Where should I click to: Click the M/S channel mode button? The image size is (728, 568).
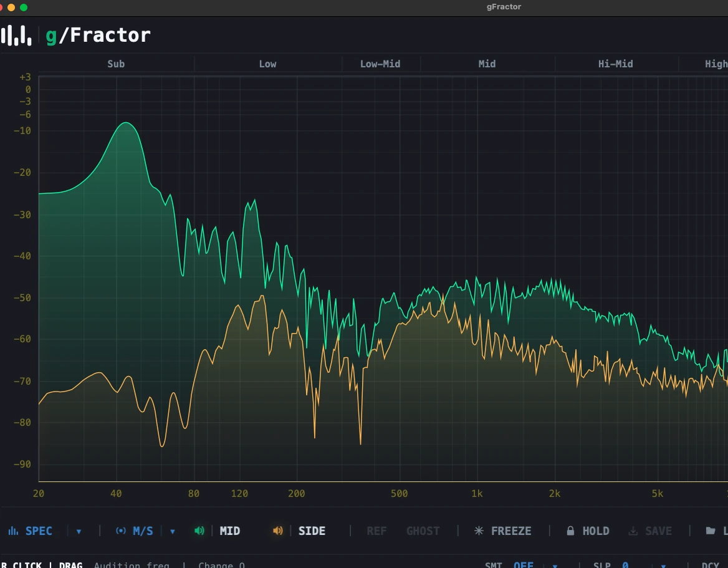pyautogui.click(x=143, y=531)
